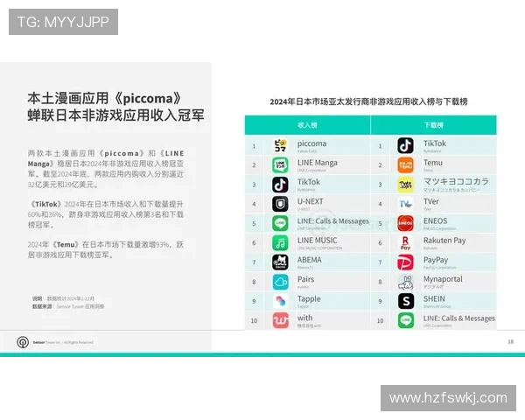The height and width of the screenshot is (420, 525).
Task: Click TikTok icon in revenue ranking
Action: pyautogui.click(x=280, y=185)
